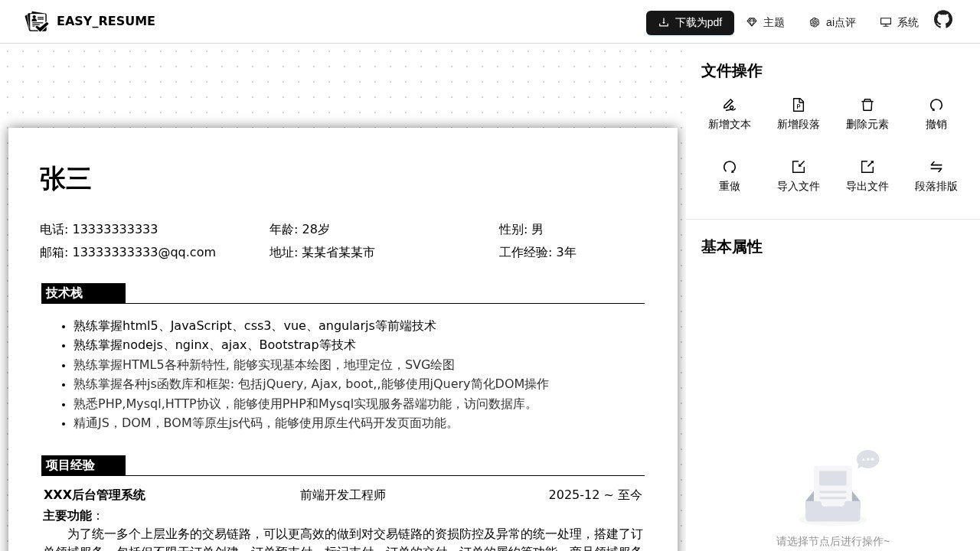Viewport: 980px width, 551px height.
Task: Select the 项目经验 heading
Action: coord(70,465)
